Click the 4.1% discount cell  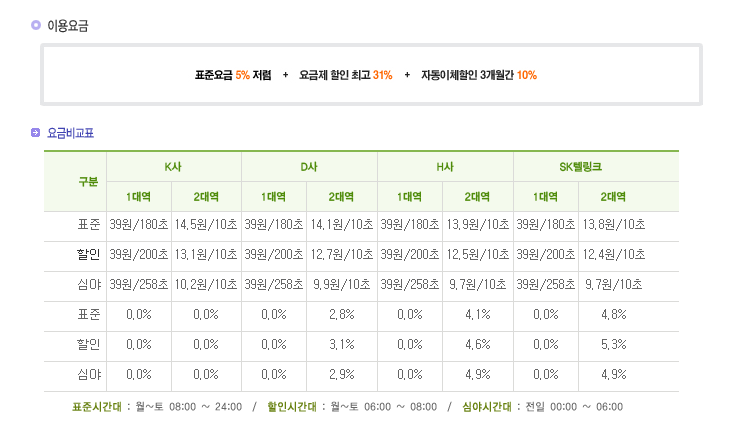pyautogui.click(x=477, y=315)
